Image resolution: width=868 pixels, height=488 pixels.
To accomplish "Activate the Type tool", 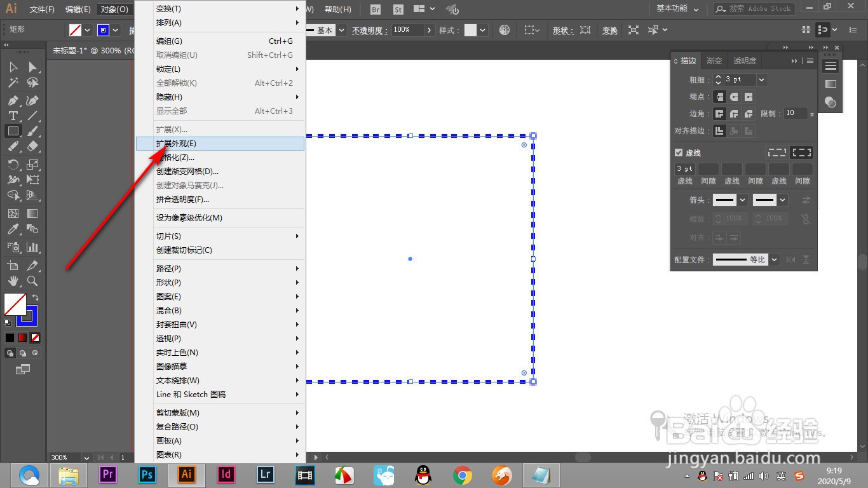I will tap(13, 116).
